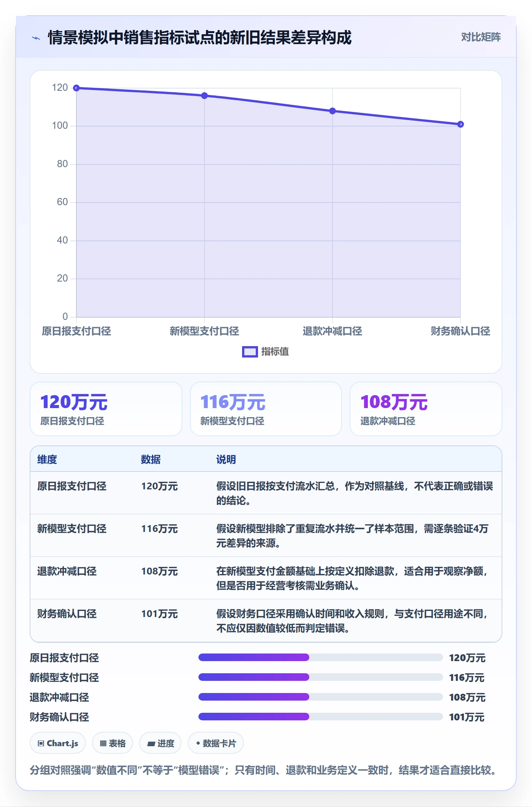Click table data cell 116万元
This screenshot has height=807, width=532.
(160, 529)
